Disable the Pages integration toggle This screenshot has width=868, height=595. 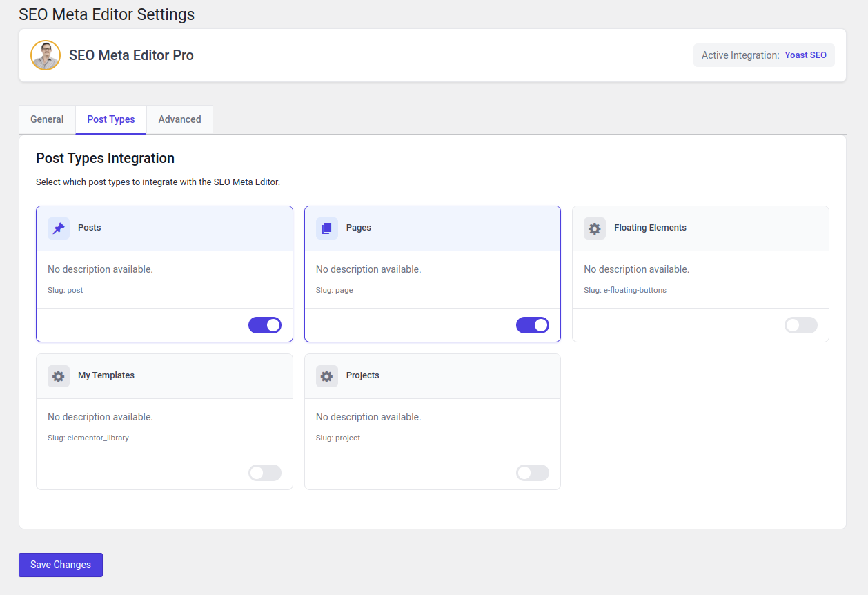point(533,325)
